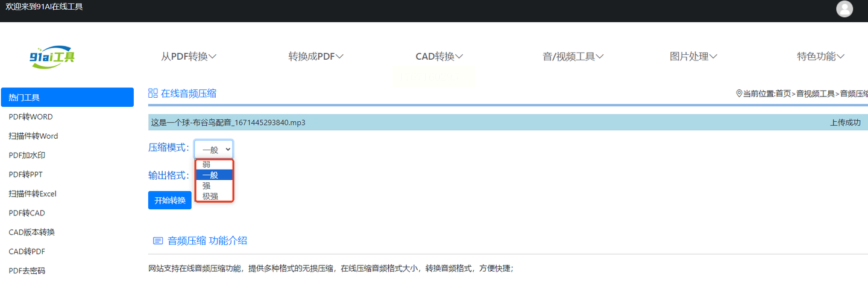Choose the 强 compression option
Viewport: 868px width, 283px height.
click(x=214, y=185)
